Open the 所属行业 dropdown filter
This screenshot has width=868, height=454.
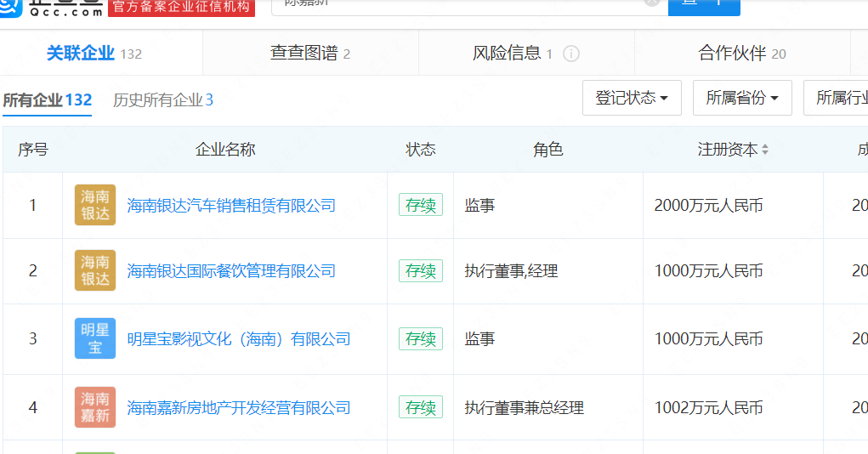(x=836, y=98)
